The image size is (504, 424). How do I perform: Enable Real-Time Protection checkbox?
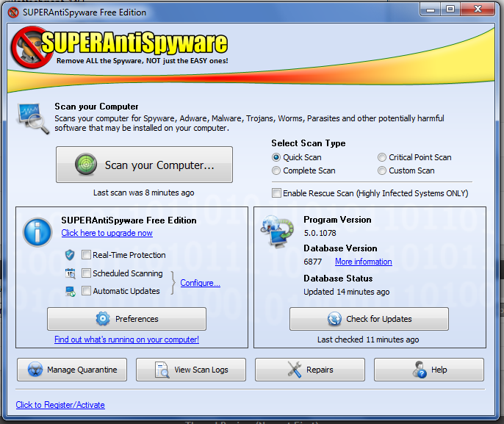pyautogui.click(x=86, y=255)
